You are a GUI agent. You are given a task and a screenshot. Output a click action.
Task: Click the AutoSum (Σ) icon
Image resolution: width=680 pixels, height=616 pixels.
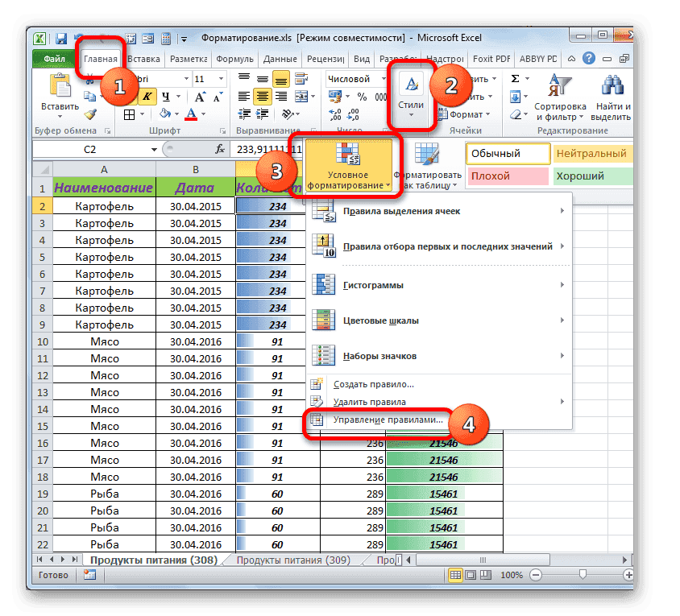pyautogui.click(x=514, y=78)
